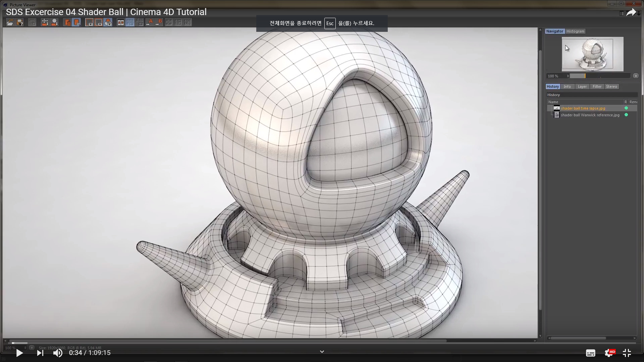Click the toolbar grip handle
The width and height of the screenshot is (644, 362).
point(4,22)
